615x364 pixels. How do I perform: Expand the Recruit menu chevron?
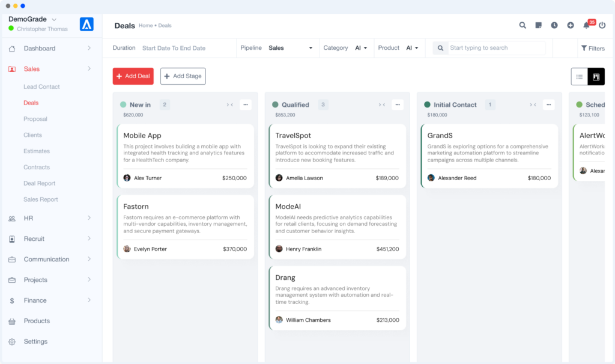[89, 238]
